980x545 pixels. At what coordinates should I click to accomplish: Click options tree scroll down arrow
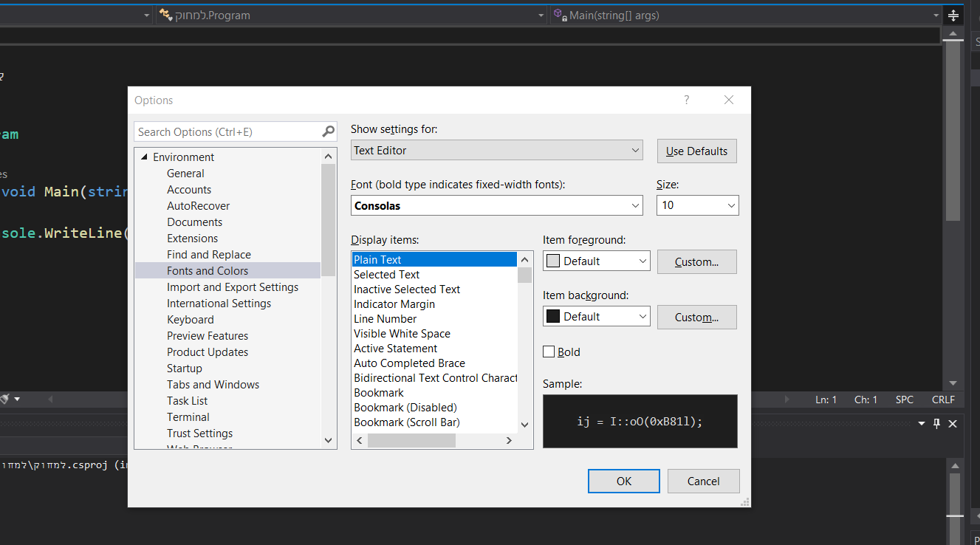coord(329,440)
